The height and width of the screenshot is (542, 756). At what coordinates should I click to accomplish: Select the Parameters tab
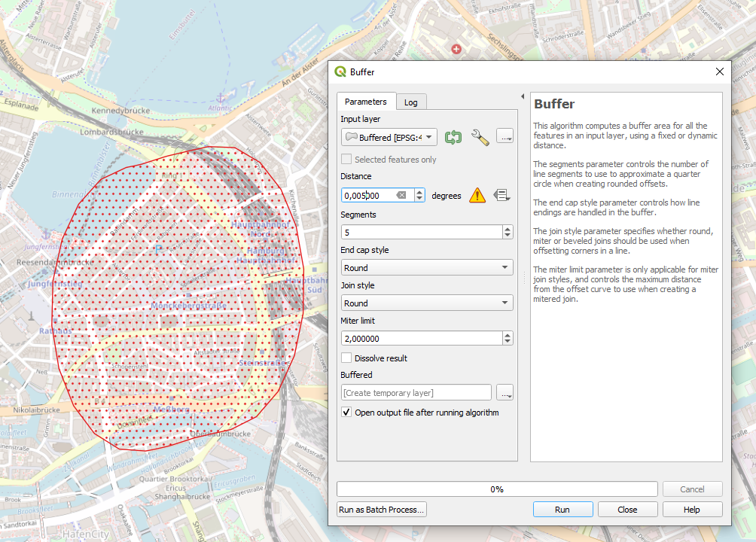point(366,102)
